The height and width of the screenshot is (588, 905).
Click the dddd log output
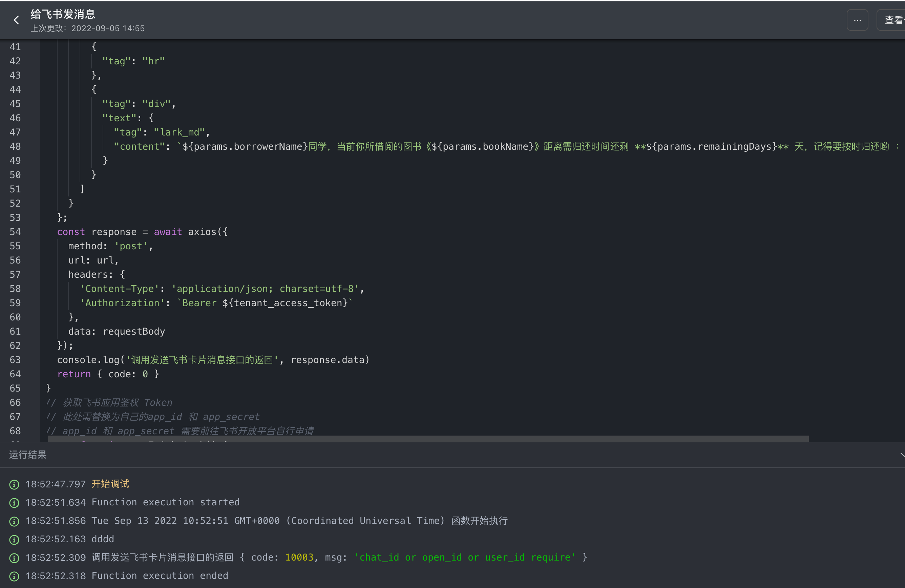coord(103,539)
